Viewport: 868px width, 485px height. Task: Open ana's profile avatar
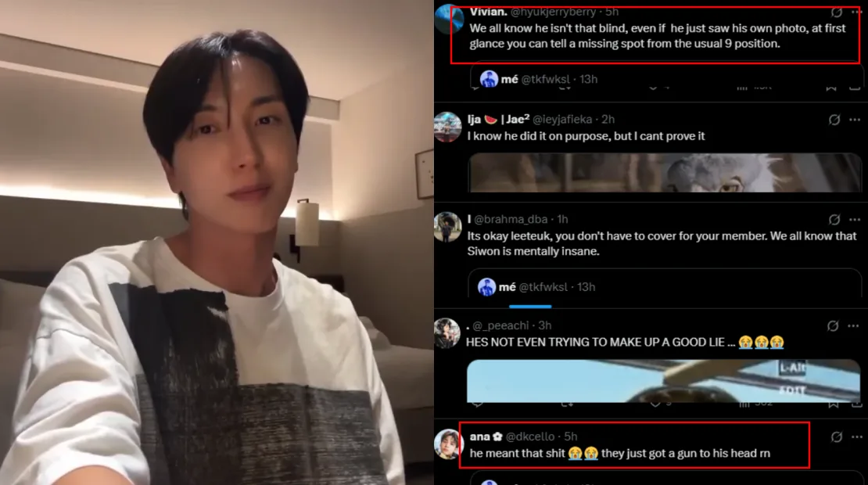click(x=448, y=444)
